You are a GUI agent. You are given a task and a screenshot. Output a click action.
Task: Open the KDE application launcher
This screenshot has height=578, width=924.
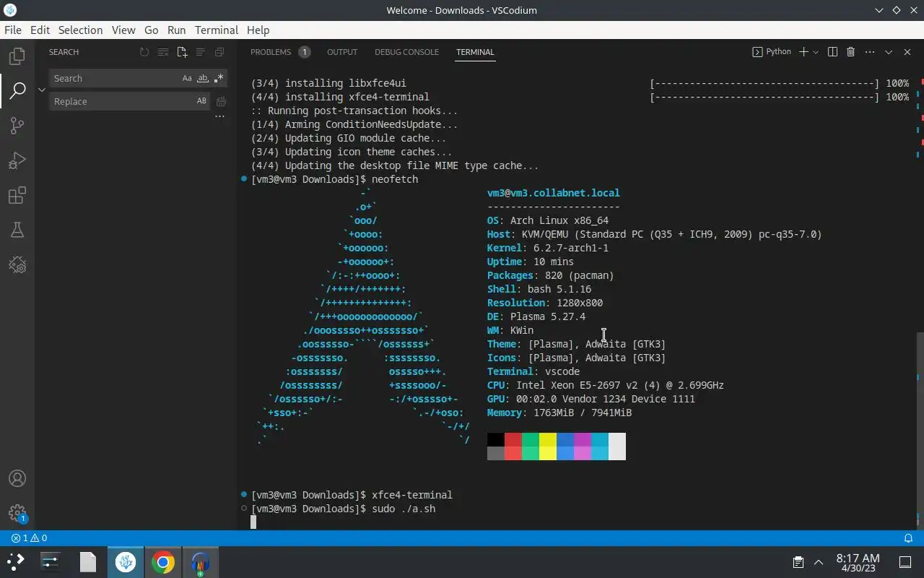coord(15,562)
